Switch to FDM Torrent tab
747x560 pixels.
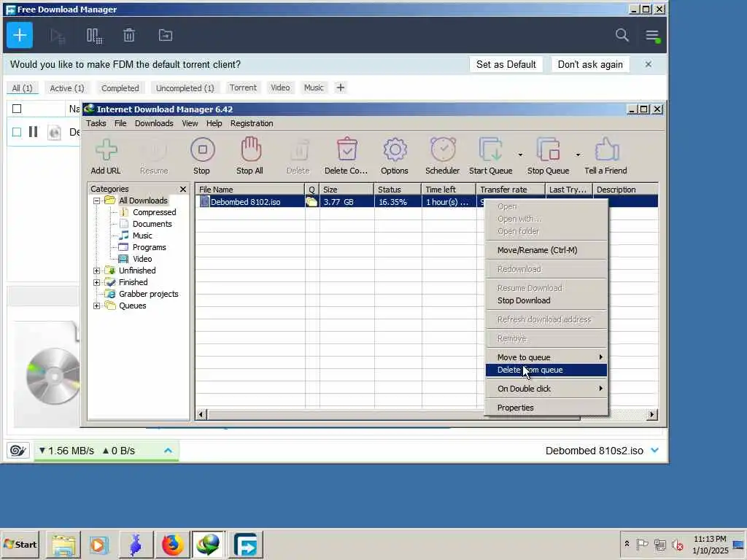[x=243, y=87]
